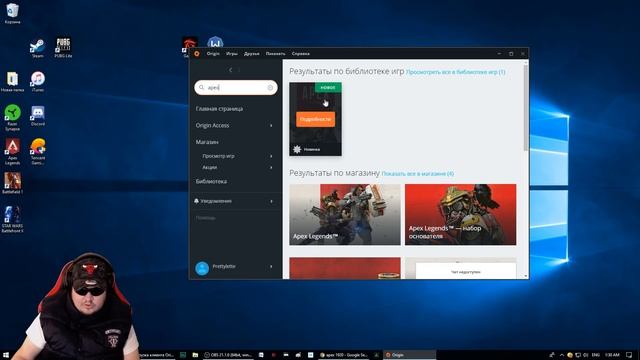Click the Origin content vertical scrollbar
The width and height of the screenshot is (640, 360).
[x=526, y=108]
